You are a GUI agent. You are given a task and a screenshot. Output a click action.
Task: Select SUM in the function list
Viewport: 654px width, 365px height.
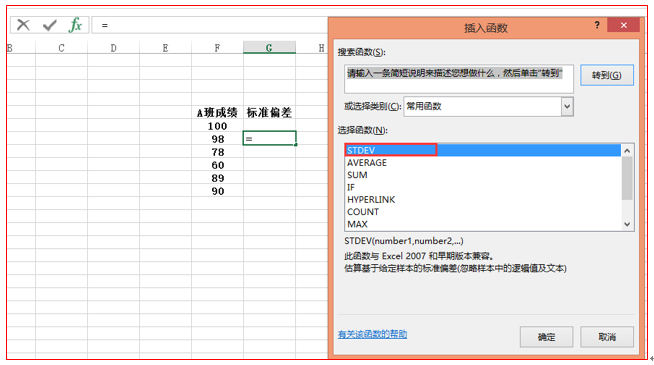483,175
